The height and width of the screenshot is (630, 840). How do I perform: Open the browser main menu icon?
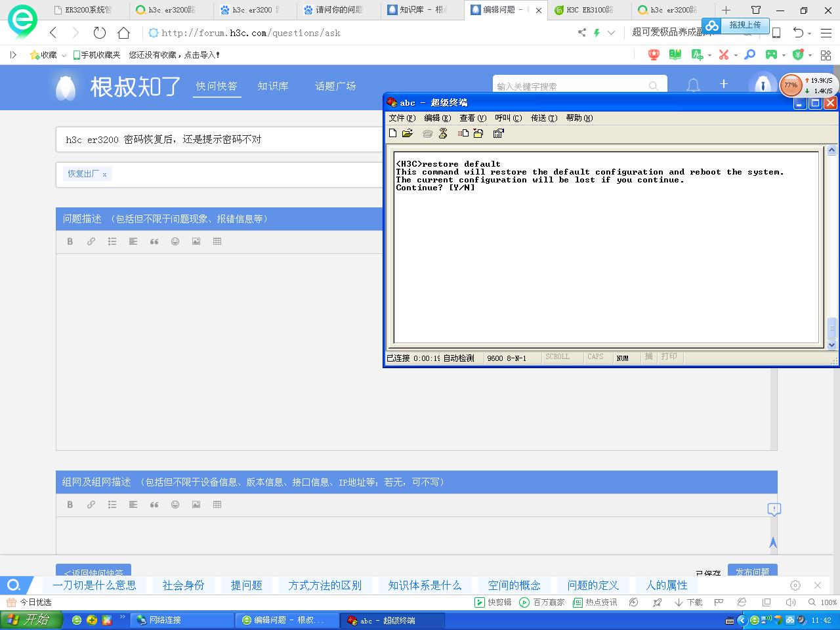point(826,33)
